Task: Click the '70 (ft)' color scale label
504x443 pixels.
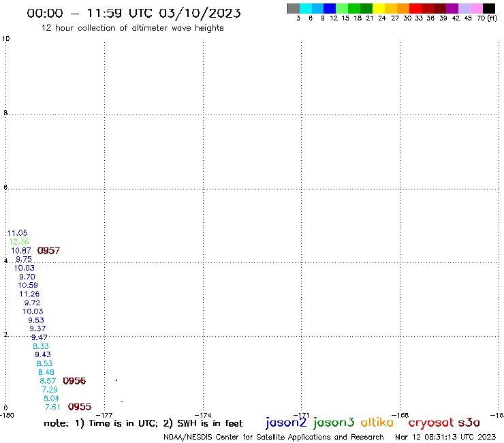Action: [487, 18]
